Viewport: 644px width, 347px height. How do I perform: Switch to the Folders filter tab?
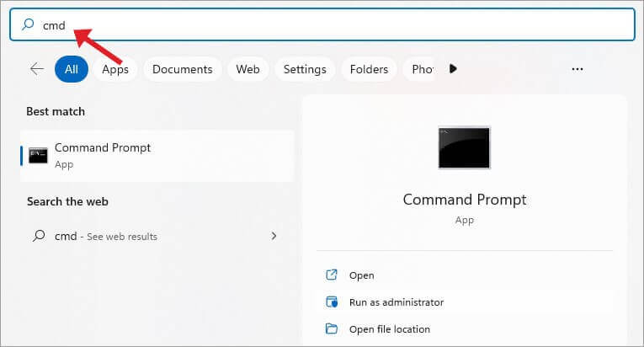tap(369, 69)
